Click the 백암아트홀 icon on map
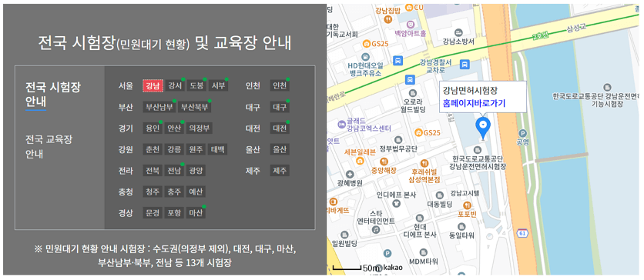Screen dimensions: 644x280 pyautogui.click(x=411, y=25)
